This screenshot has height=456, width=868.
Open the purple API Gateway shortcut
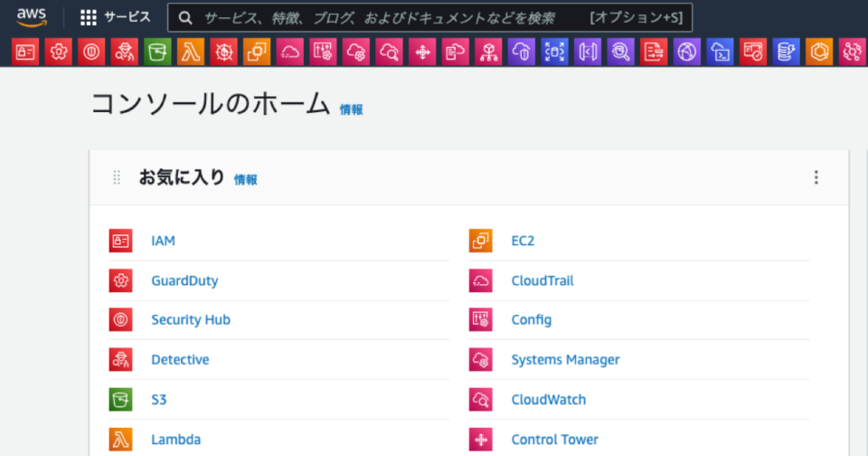pyautogui.click(x=588, y=52)
